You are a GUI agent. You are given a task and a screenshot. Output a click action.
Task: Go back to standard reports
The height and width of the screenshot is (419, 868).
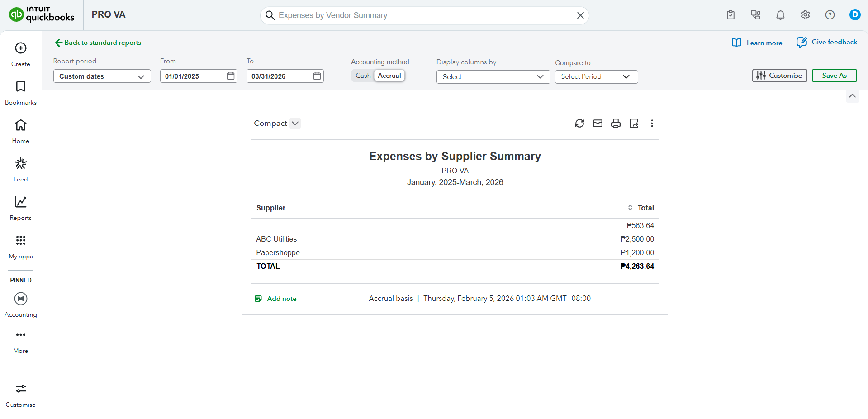(x=98, y=43)
